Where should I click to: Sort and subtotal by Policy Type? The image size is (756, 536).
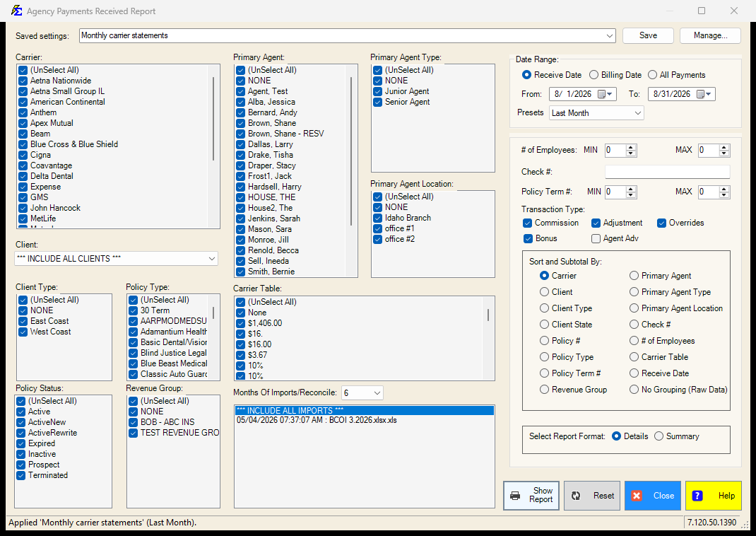pos(544,357)
